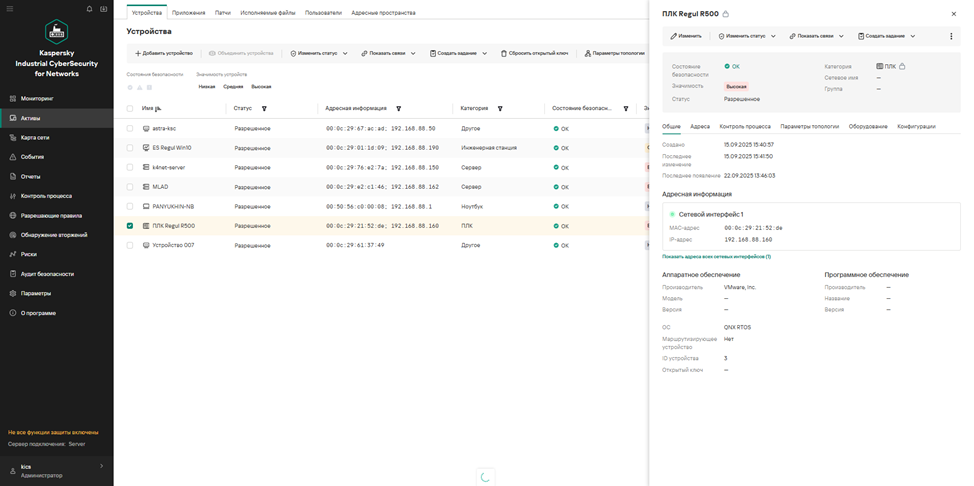Click the IP-адрес value 192.168.88.160

(748, 239)
